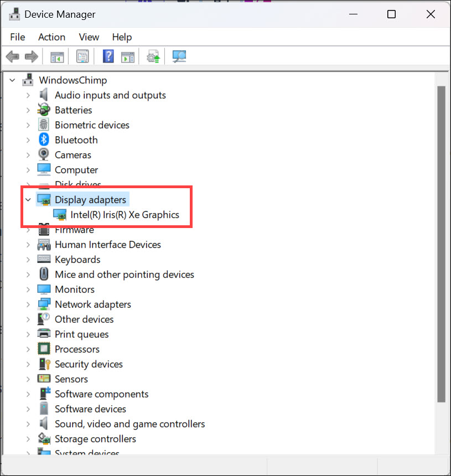
Task: Click the Show/Hide Action Pane toolbar icon
Action: tap(127, 56)
